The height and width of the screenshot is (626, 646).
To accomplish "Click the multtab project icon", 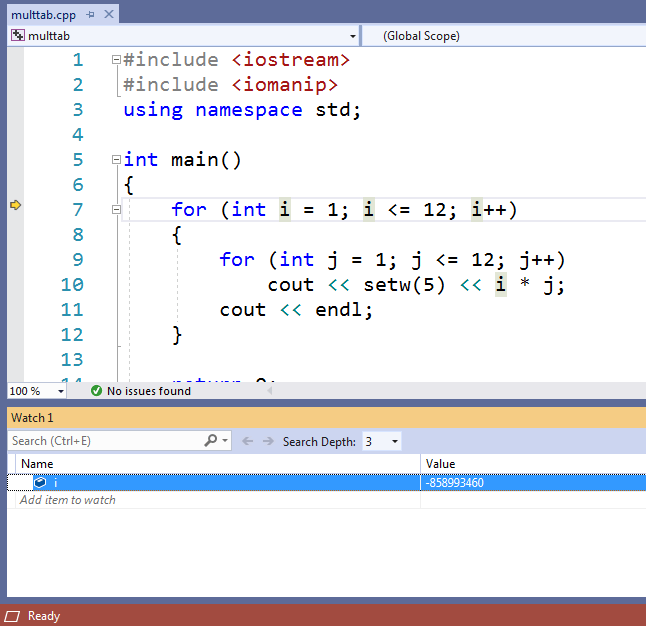I will coord(17,35).
